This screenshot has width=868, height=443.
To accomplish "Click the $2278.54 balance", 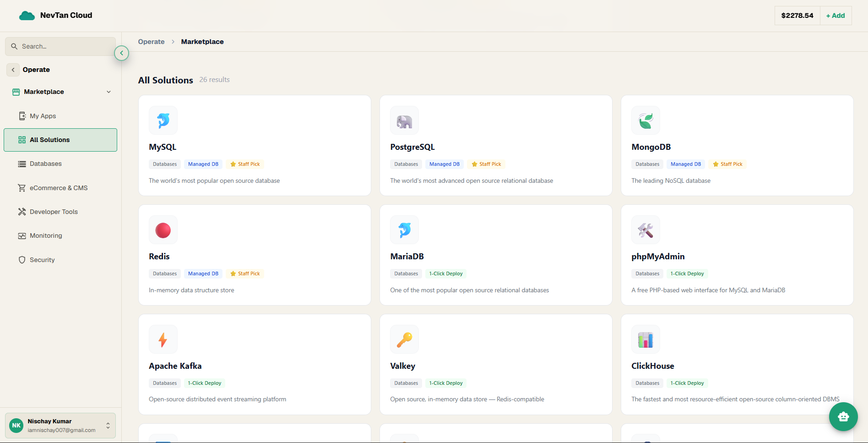I will click(797, 16).
